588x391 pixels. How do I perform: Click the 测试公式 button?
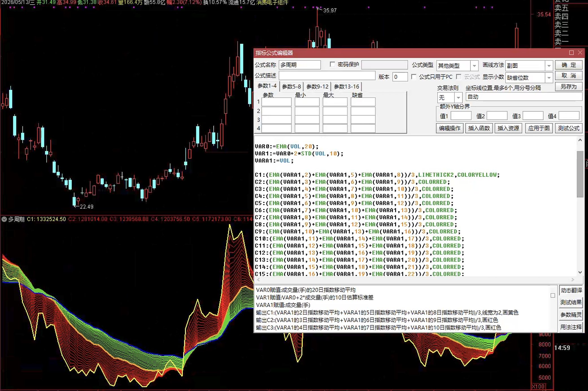coord(569,128)
